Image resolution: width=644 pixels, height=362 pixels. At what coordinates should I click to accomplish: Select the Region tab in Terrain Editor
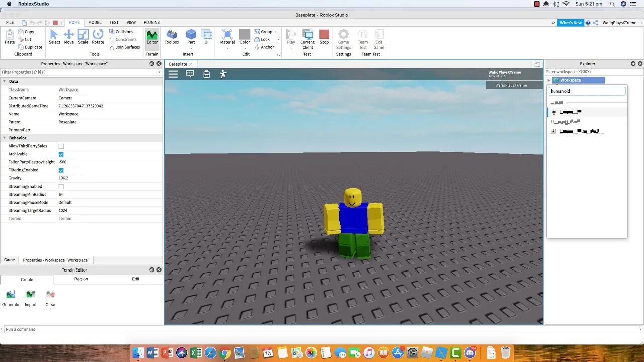[x=81, y=279]
